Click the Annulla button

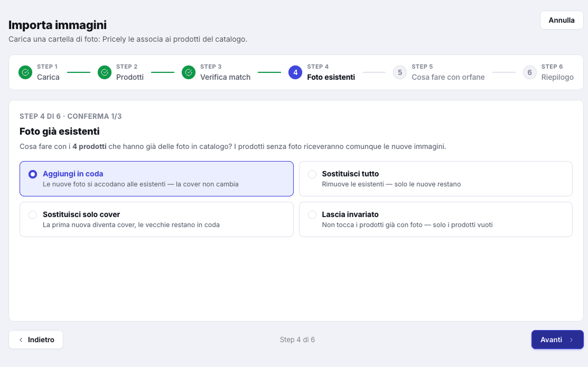click(562, 20)
